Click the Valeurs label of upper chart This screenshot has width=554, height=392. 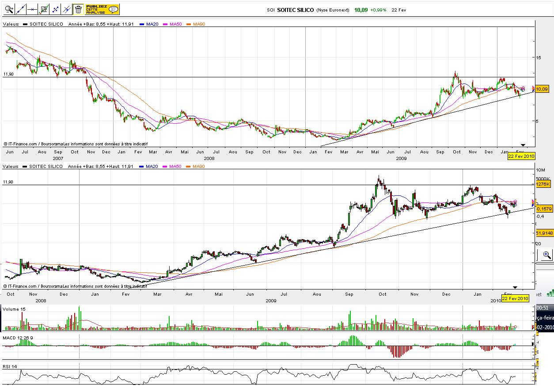pyautogui.click(x=11, y=24)
